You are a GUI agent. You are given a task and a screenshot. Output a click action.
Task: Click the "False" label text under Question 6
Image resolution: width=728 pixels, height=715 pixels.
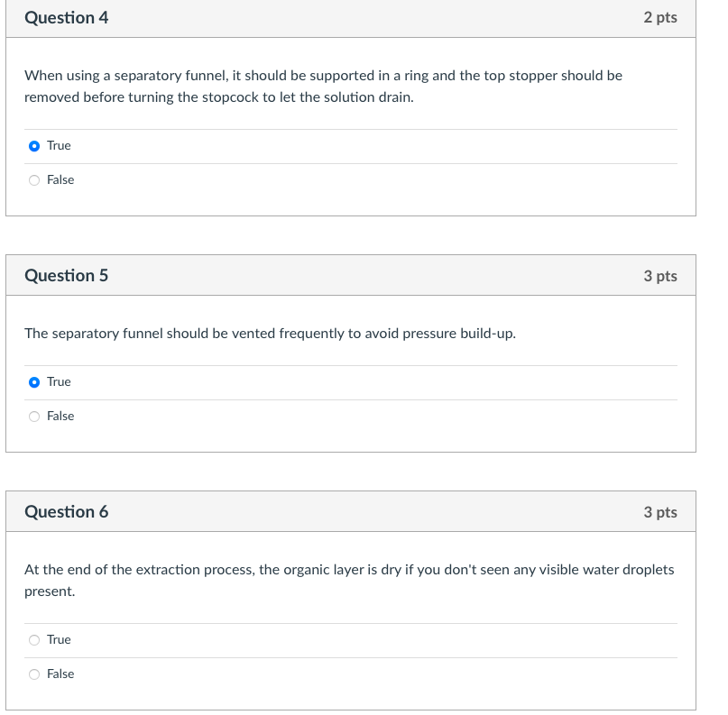coord(60,674)
